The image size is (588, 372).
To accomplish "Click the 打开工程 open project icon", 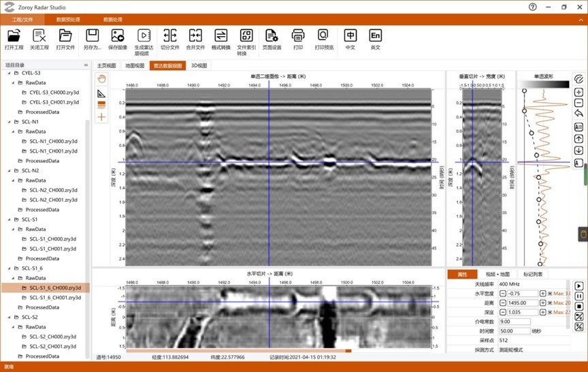I will pyautogui.click(x=14, y=35).
